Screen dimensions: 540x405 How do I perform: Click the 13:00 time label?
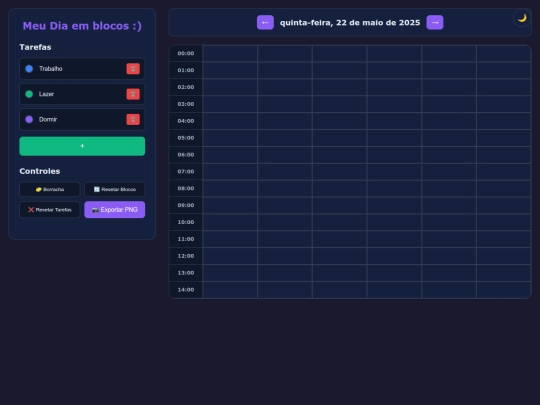(x=186, y=273)
